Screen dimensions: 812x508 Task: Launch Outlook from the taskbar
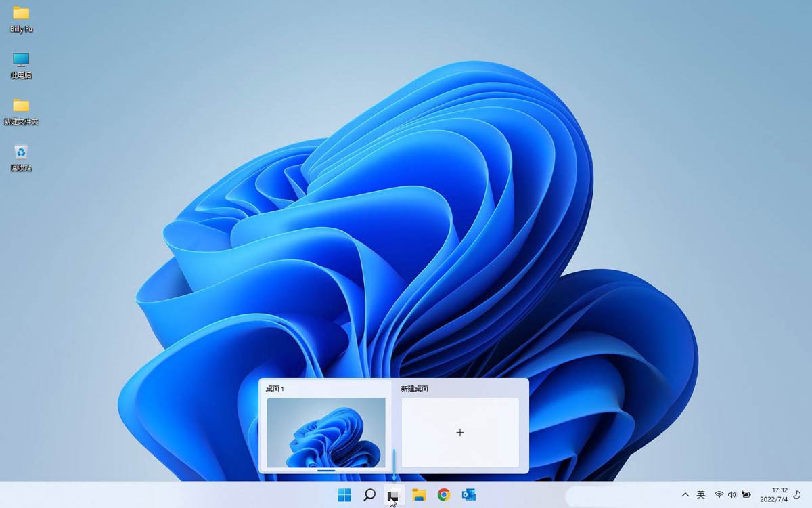[468, 495]
